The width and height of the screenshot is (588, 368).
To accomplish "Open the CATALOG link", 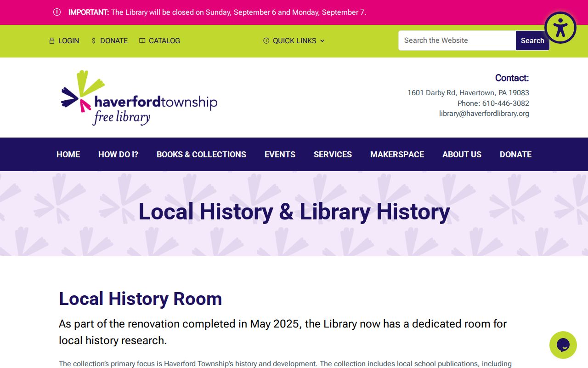I will (x=164, y=40).
